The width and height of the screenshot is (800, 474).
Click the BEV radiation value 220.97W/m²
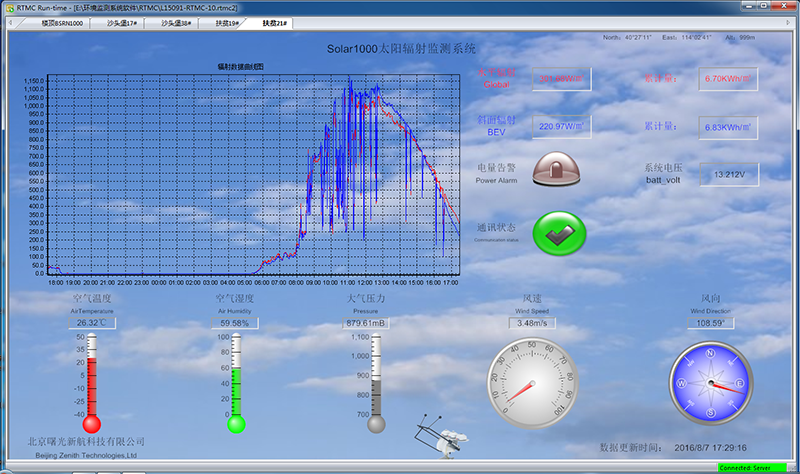(x=562, y=127)
